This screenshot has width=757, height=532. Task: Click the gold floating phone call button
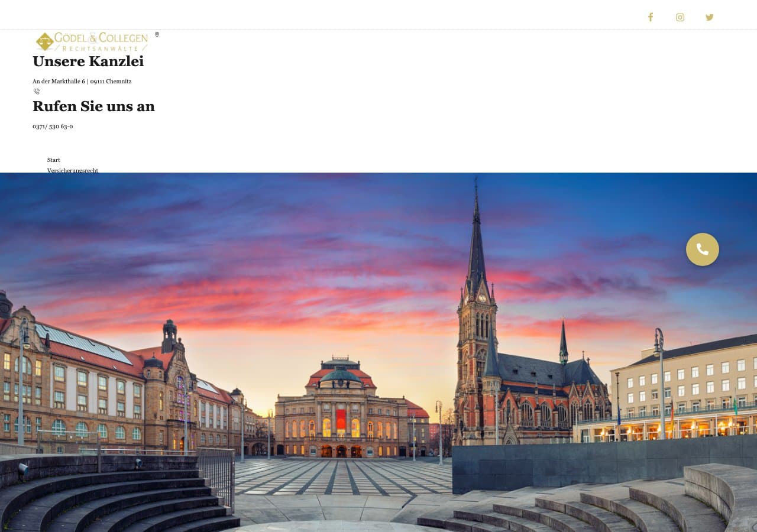click(x=703, y=249)
